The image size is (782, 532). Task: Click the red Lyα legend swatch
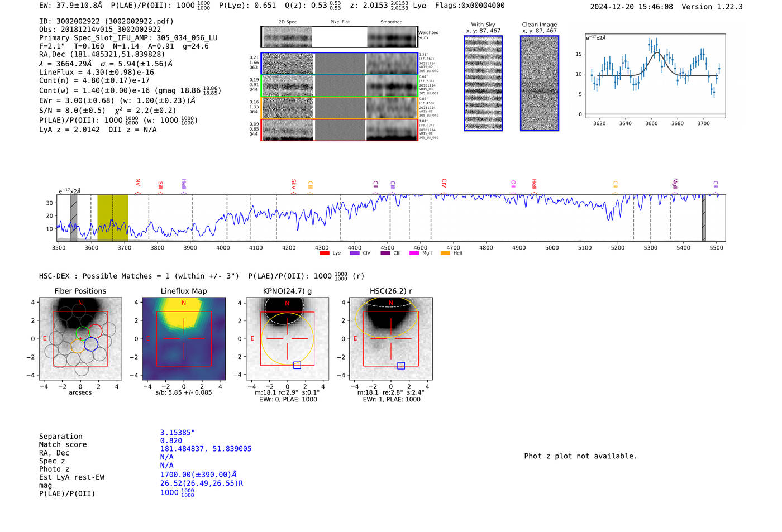coord(325,253)
